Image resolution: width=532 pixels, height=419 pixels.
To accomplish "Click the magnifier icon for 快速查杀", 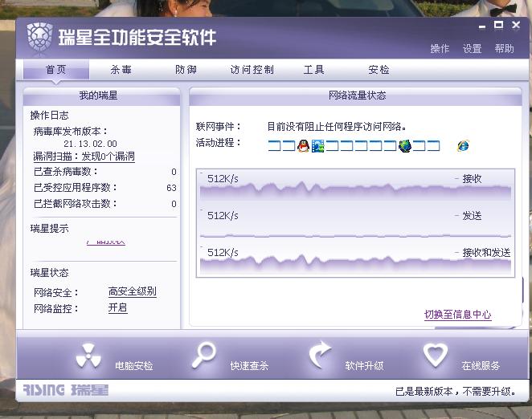I will (x=203, y=355).
